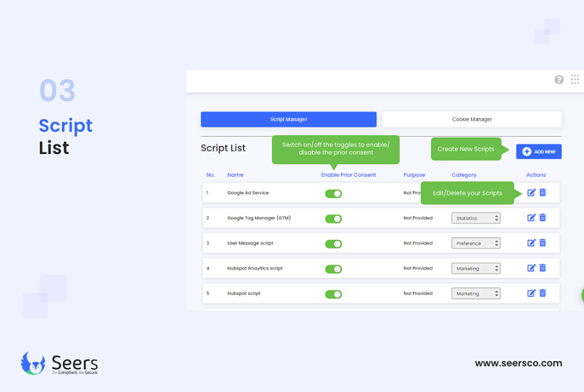Switch to the Cookie Manager tab
Screen dimensions: 584x392
point(472,119)
